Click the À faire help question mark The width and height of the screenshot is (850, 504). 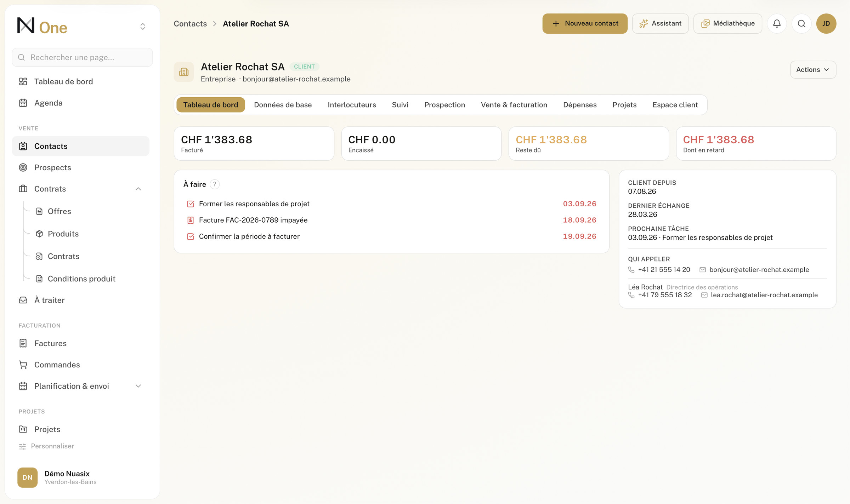click(x=215, y=184)
